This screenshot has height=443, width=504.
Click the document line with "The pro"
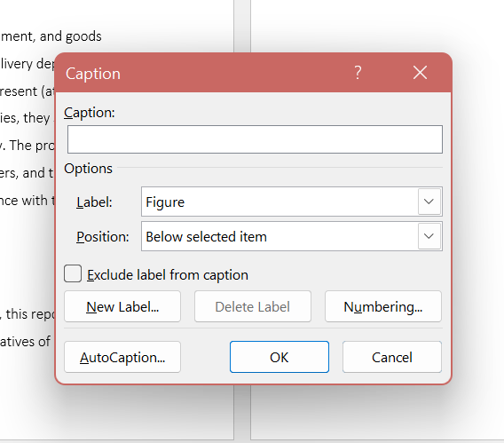tap(28, 146)
